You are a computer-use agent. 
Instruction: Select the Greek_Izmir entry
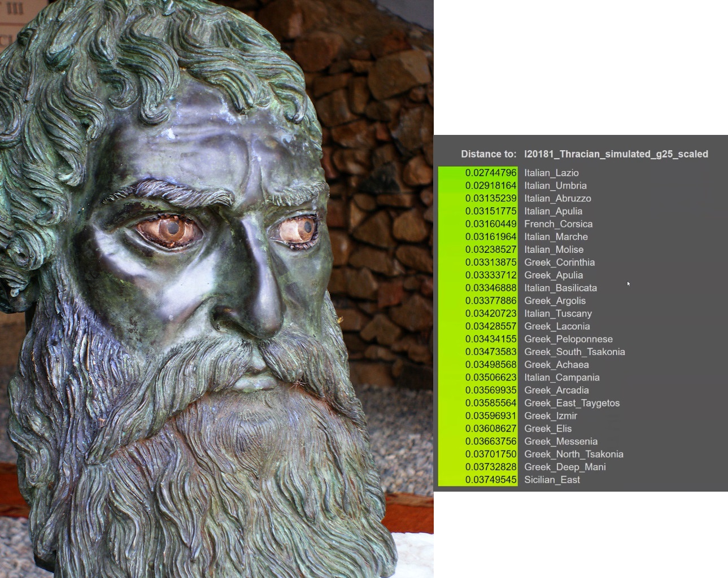point(551,416)
